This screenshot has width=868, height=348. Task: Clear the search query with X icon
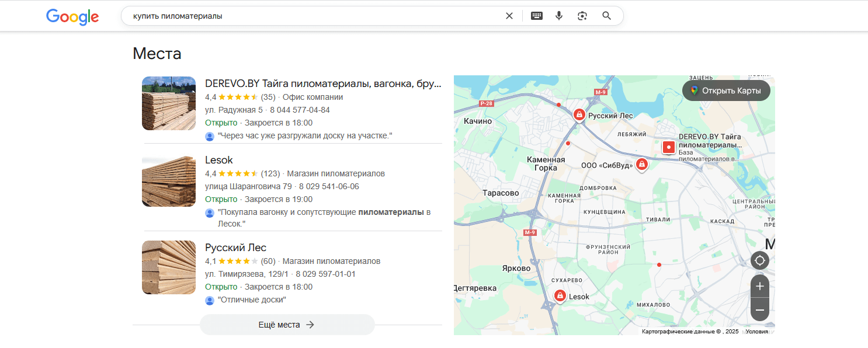click(509, 16)
